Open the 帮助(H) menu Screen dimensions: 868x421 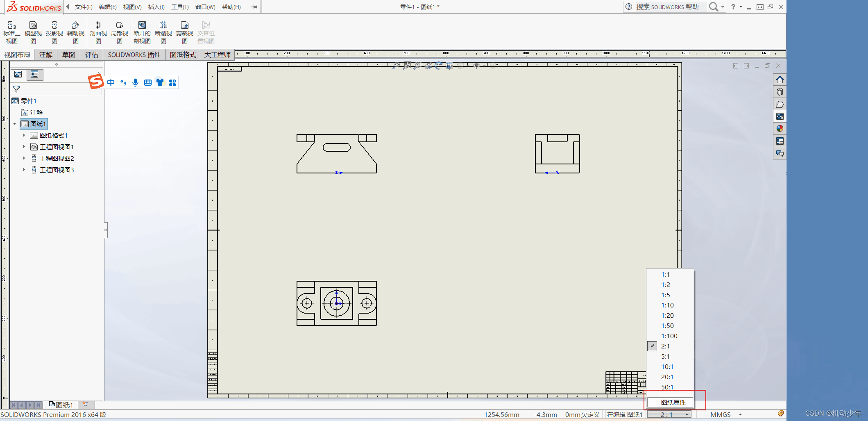coord(231,7)
